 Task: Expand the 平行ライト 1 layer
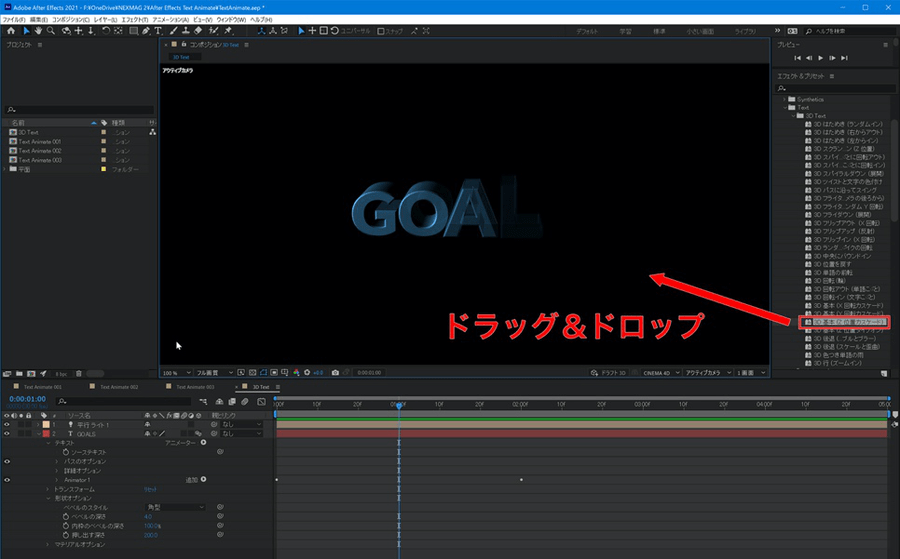point(38,425)
